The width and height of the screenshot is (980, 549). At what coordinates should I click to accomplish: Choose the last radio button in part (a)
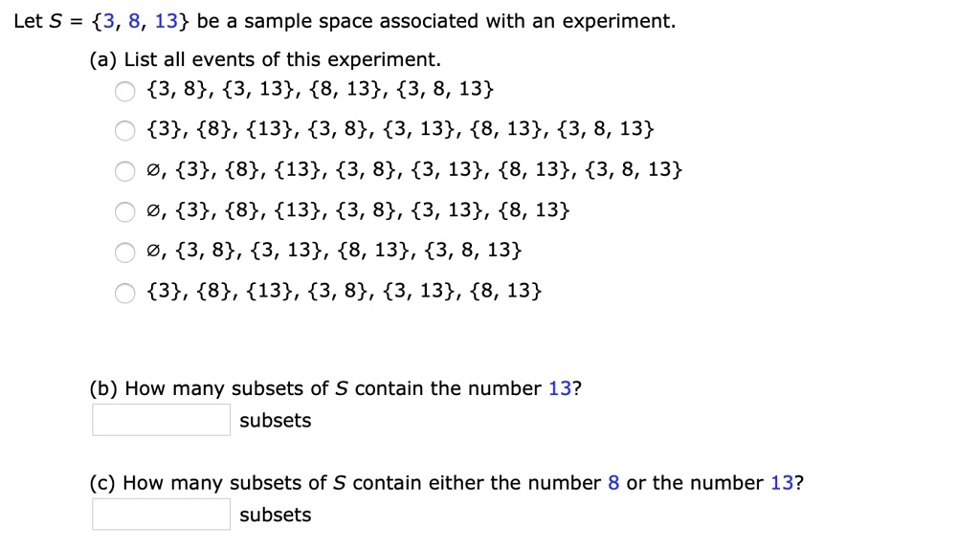point(126,293)
